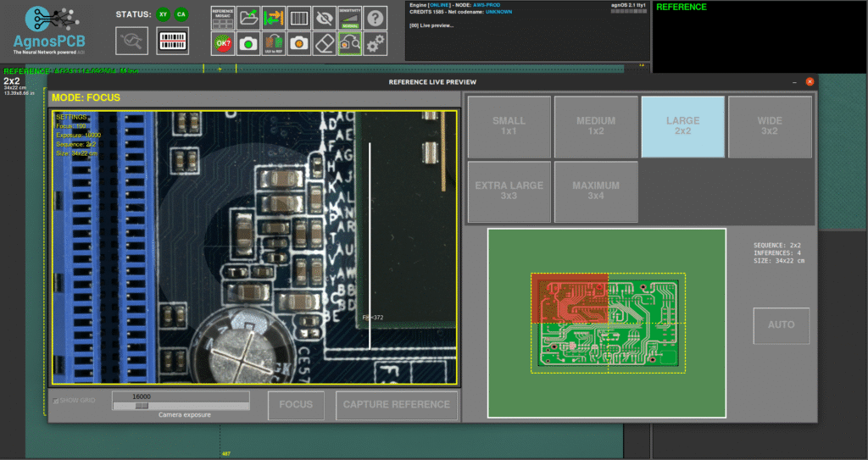Click the green and red OK? icon
Screen dimensions: 868x460
coord(223,42)
